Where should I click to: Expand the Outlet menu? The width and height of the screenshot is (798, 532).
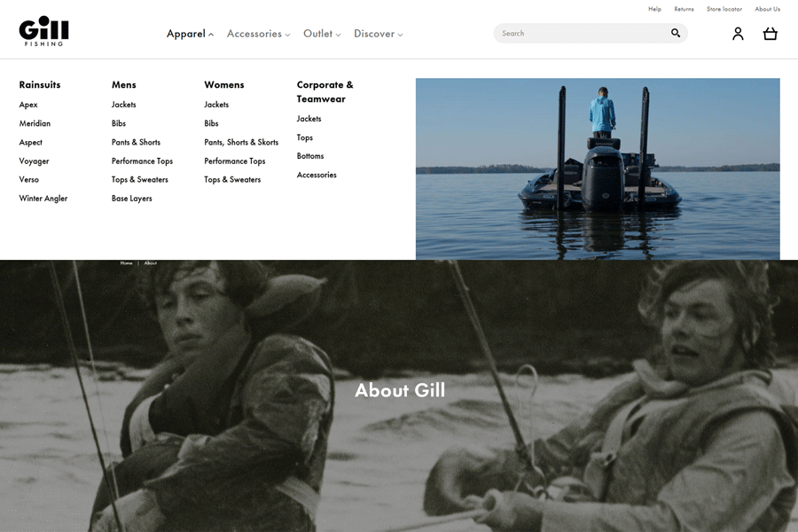pyautogui.click(x=322, y=34)
